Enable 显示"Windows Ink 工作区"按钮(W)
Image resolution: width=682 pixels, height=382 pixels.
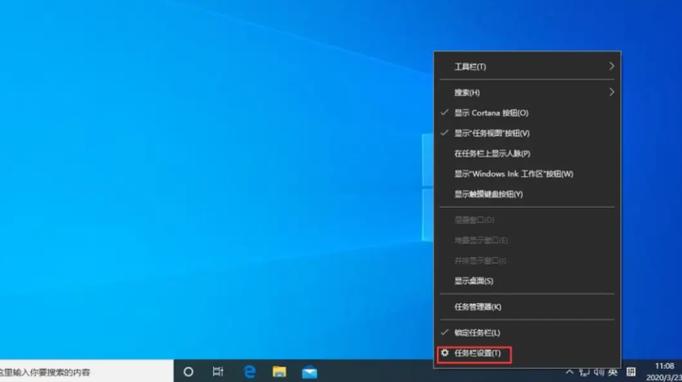click(527, 174)
